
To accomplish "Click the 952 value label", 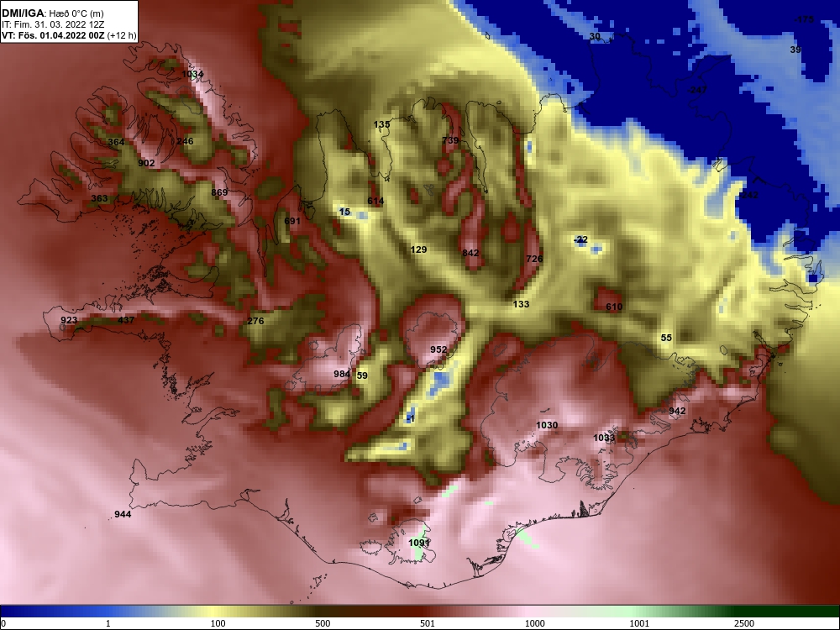I will (438, 349).
